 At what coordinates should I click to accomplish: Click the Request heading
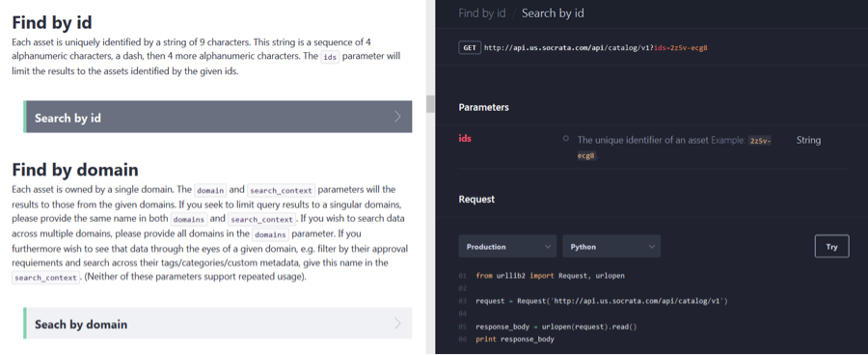(476, 200)
